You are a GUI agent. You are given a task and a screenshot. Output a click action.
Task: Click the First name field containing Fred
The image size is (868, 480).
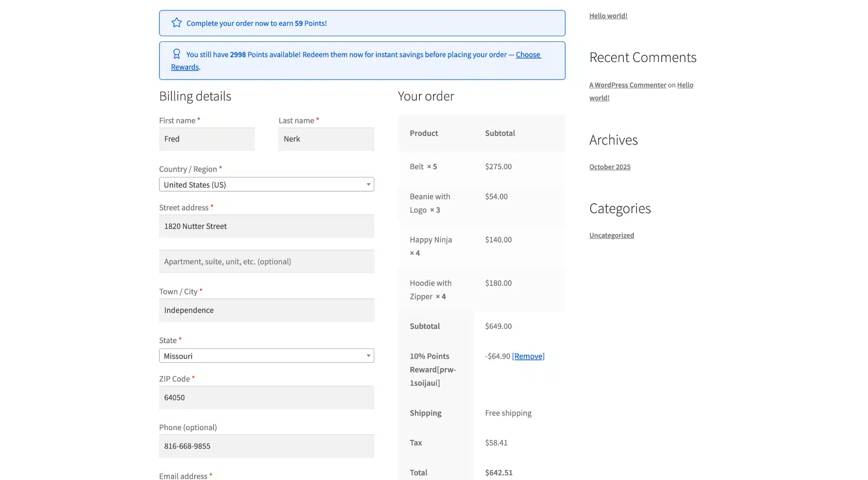coord(207,139)
